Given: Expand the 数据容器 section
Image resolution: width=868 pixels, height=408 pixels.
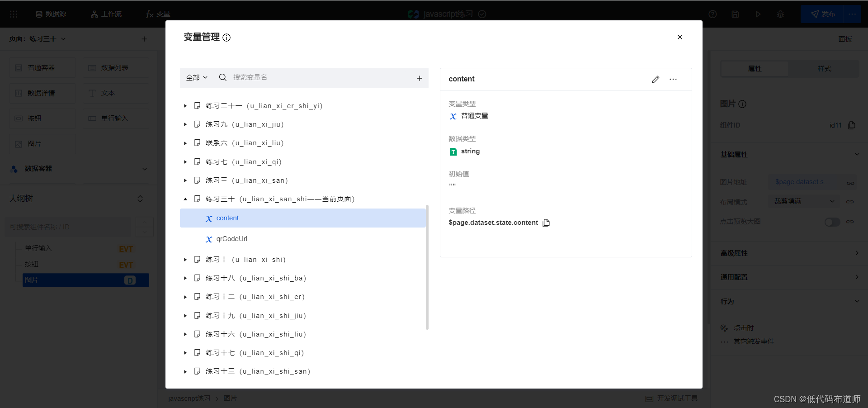Looking at the screenshot, I should point(145,169).
